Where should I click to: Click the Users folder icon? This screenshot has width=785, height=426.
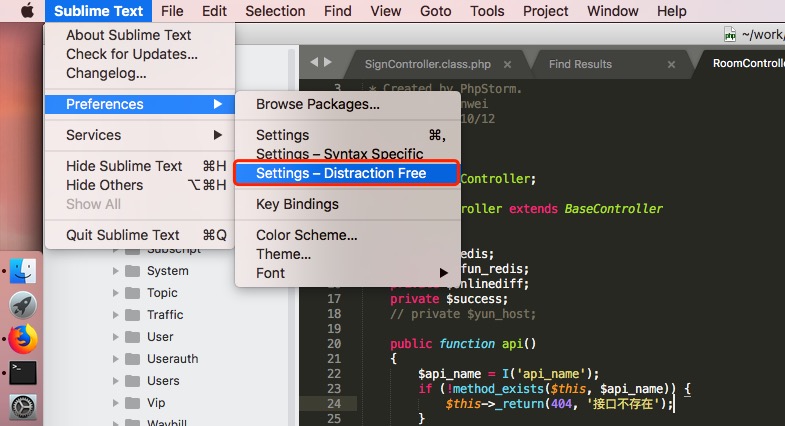click(132, 381)
